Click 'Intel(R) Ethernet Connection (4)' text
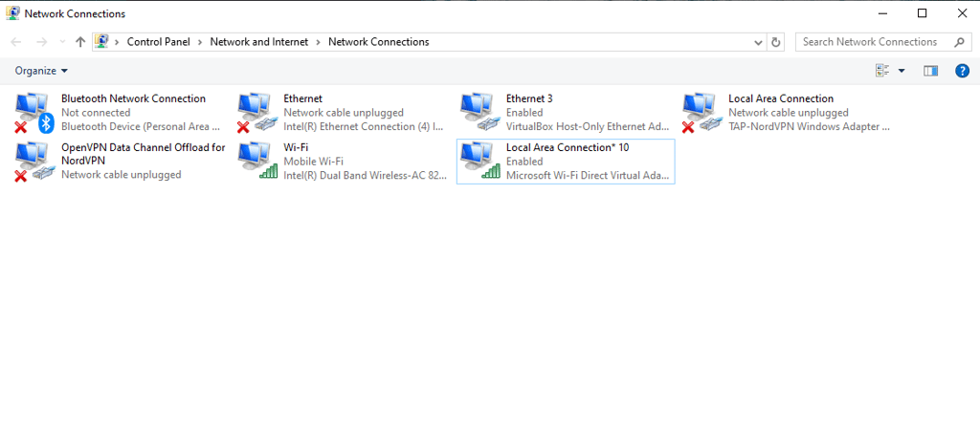Viewport: 980px width, 434px height. click(363, 126)
